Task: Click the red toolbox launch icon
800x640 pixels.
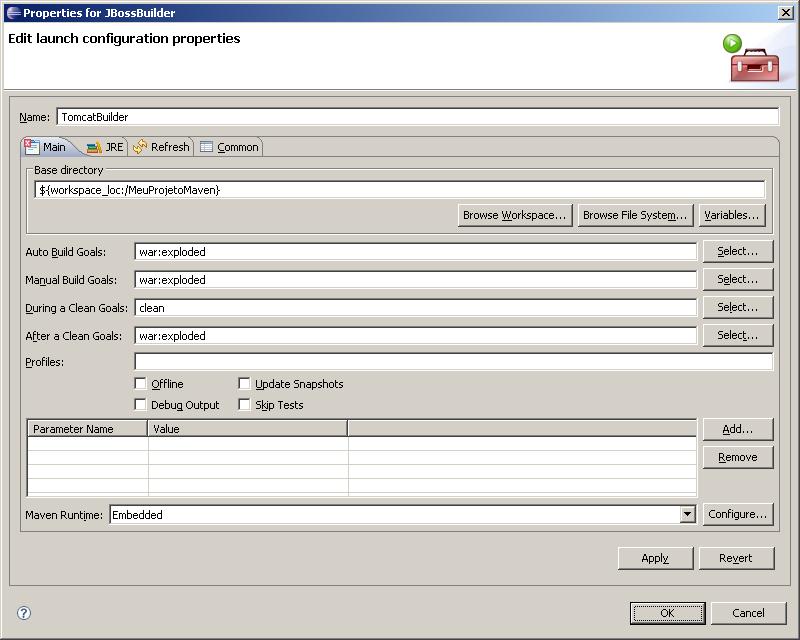Action: pyautogui.click(x=751, y=58)
